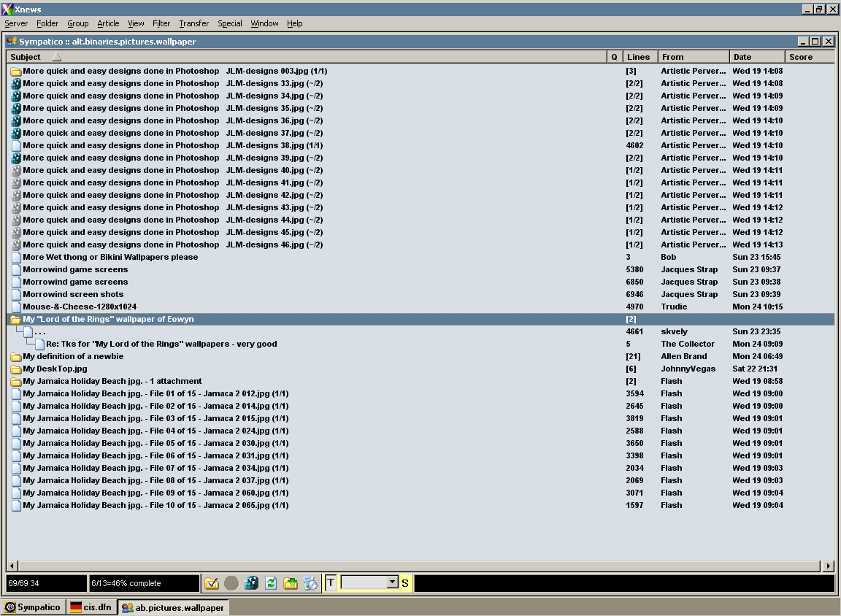Click the blue cube icon beside JLM-designs 33.jpg
Viewport: 841px width, 616px height.
click(x=15, y=84)
